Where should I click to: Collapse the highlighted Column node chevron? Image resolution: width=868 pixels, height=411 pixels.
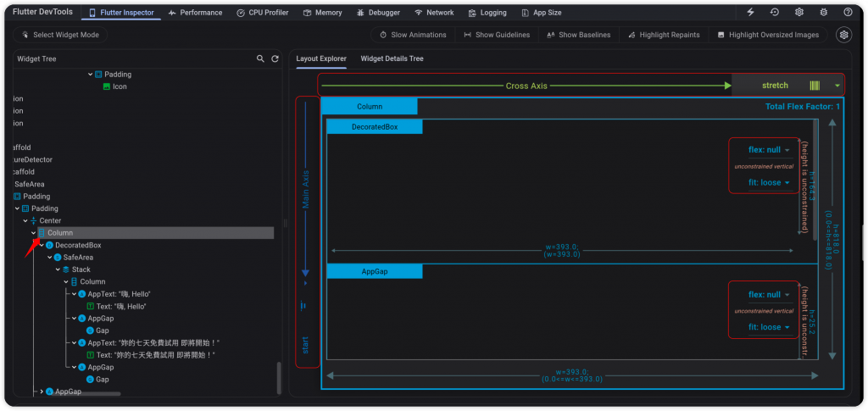(x=33, y=233)
